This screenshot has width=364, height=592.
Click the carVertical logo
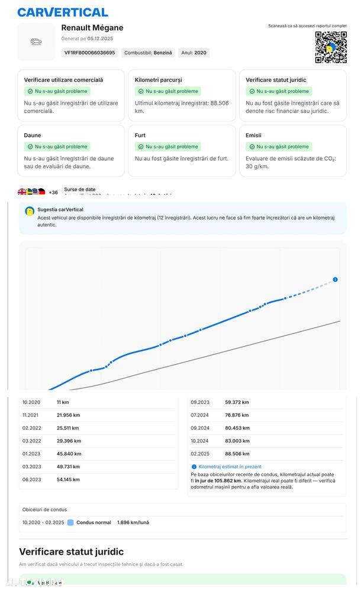point(62,12)
